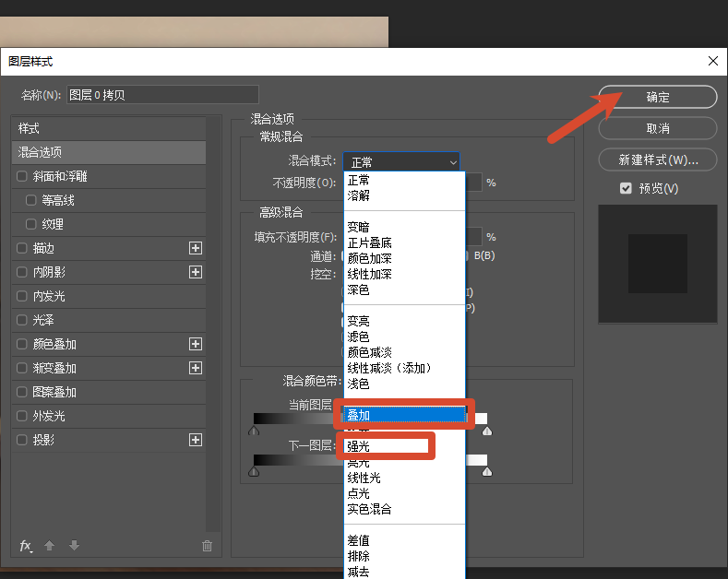Cancel with the 取消 button

click(x=658, y=128)
